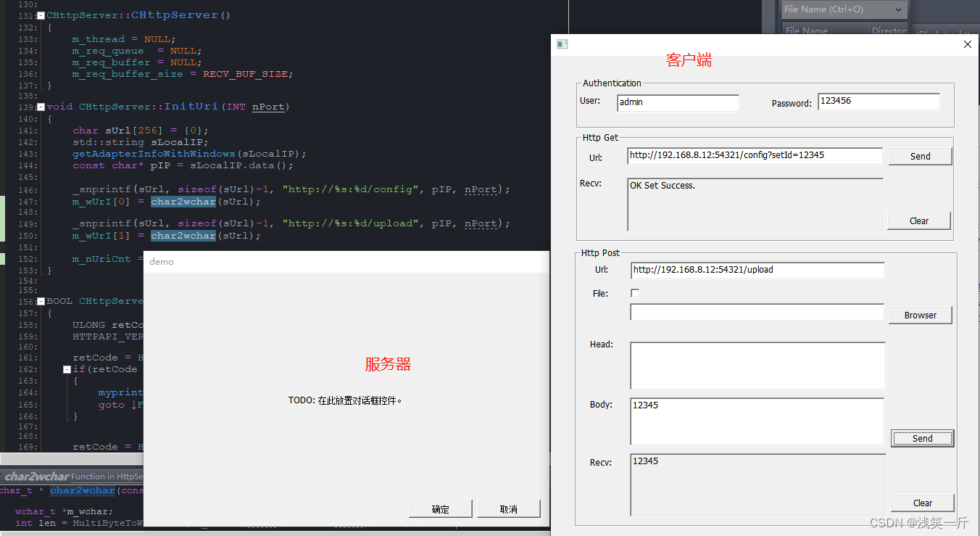
Task: Click the editor horizontal scrollbar
Action: 72,459
